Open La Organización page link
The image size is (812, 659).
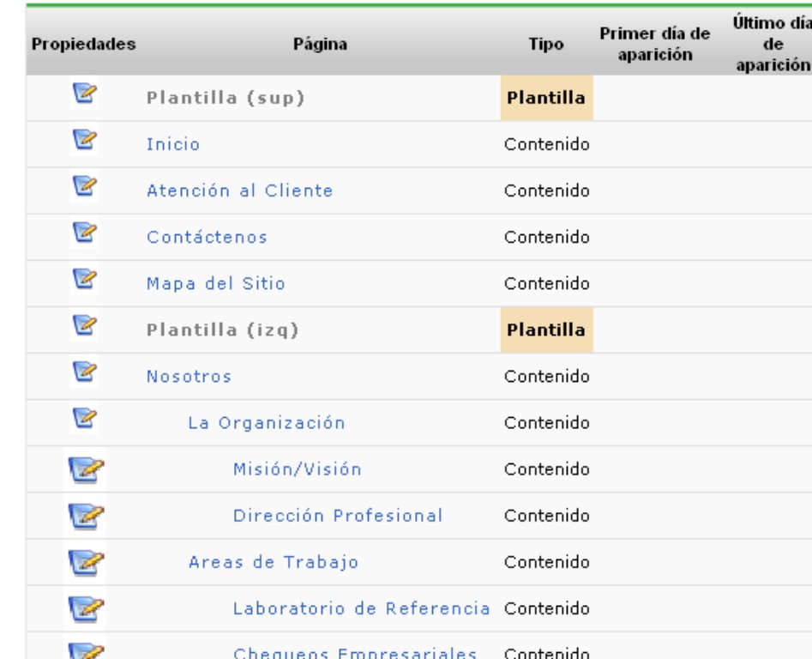266,423
